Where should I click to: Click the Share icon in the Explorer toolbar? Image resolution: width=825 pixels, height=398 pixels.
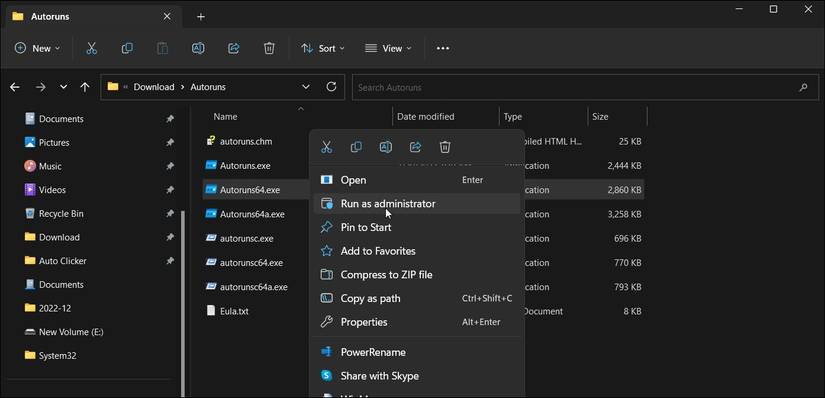234,48
